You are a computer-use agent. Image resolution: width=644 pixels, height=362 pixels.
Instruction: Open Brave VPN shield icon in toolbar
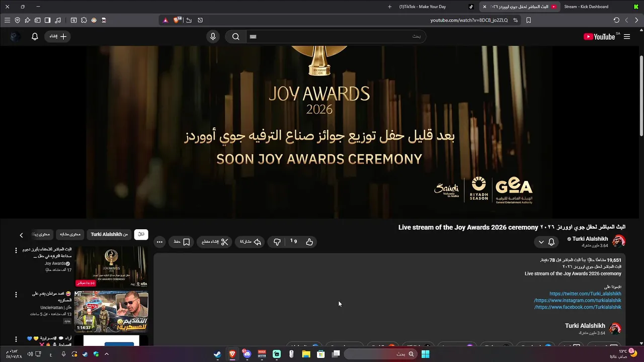pyautogui.click(x=17, y=20)
